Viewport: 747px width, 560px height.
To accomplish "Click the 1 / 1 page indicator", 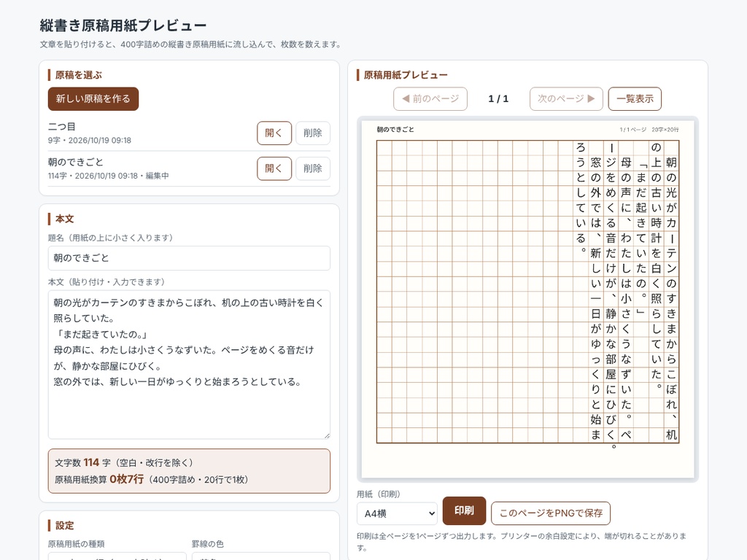I will pos(498,98).
